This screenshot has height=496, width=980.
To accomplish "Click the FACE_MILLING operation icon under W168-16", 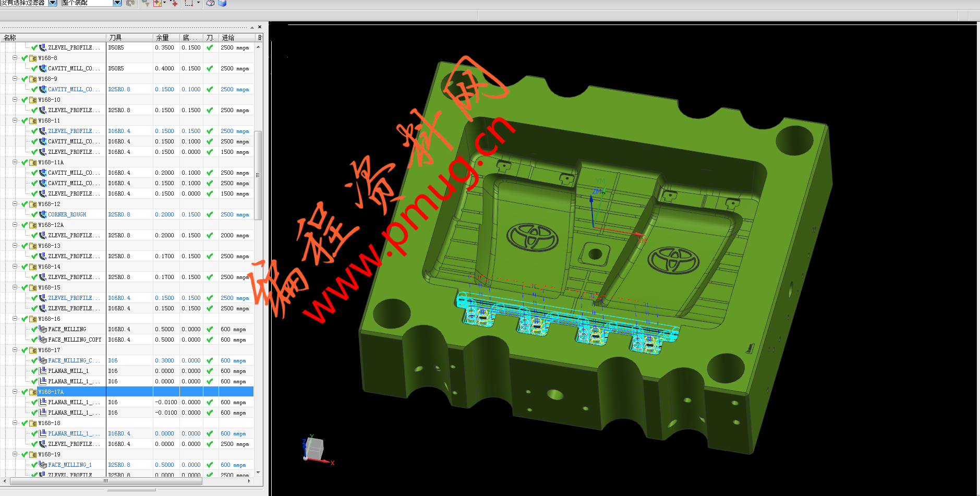I will point(43,329).
